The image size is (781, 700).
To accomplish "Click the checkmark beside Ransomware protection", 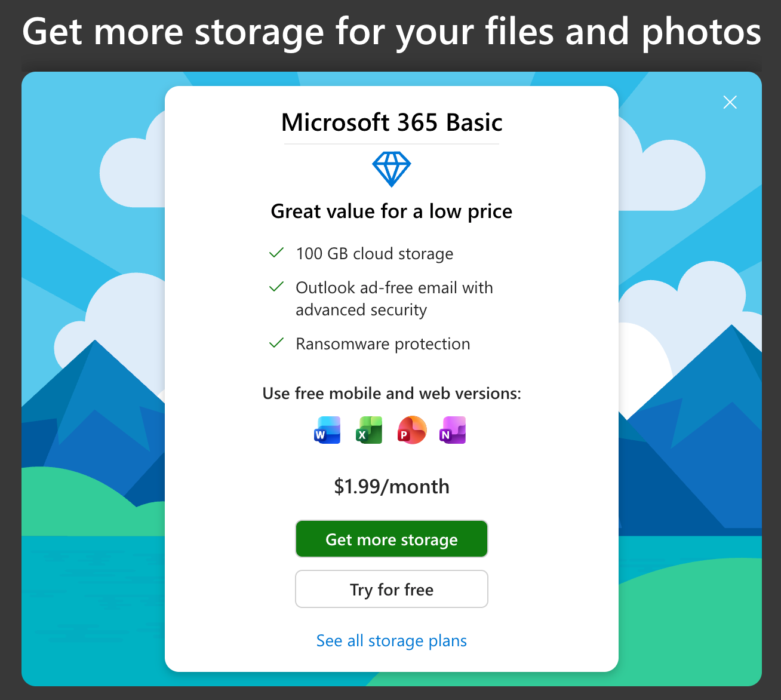I will (x=276, y=343).
